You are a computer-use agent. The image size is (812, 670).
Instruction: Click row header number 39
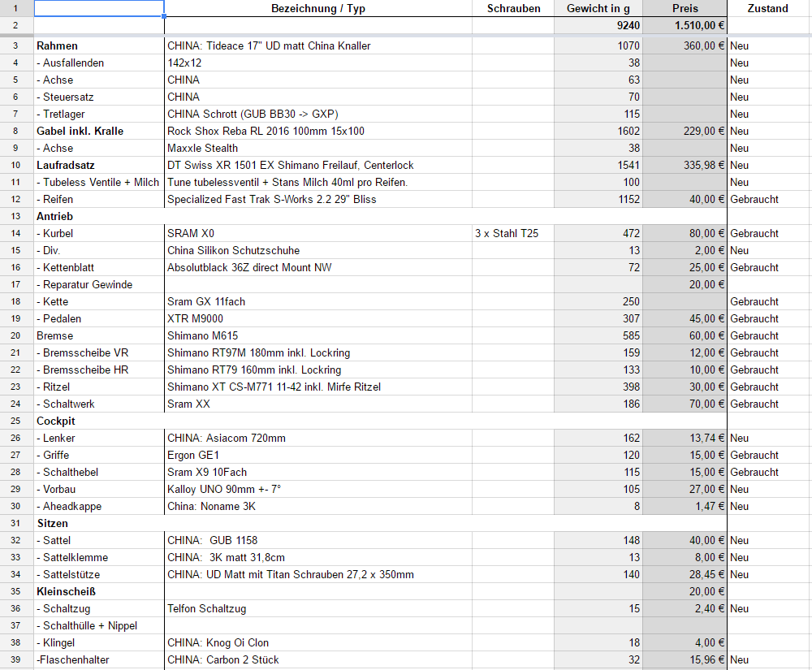click(x=16, y=659)
